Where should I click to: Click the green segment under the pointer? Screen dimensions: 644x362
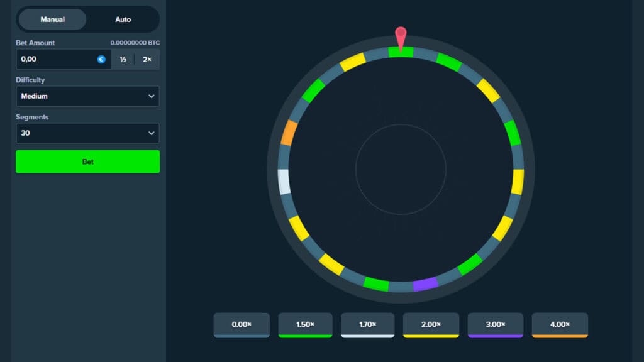click(x=401, y=53)
